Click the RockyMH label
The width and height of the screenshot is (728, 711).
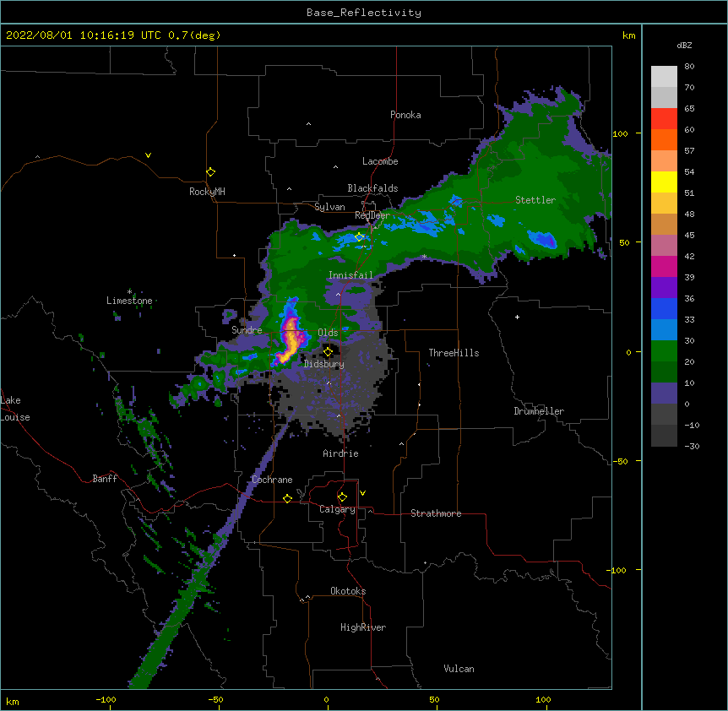coord(207,192)
